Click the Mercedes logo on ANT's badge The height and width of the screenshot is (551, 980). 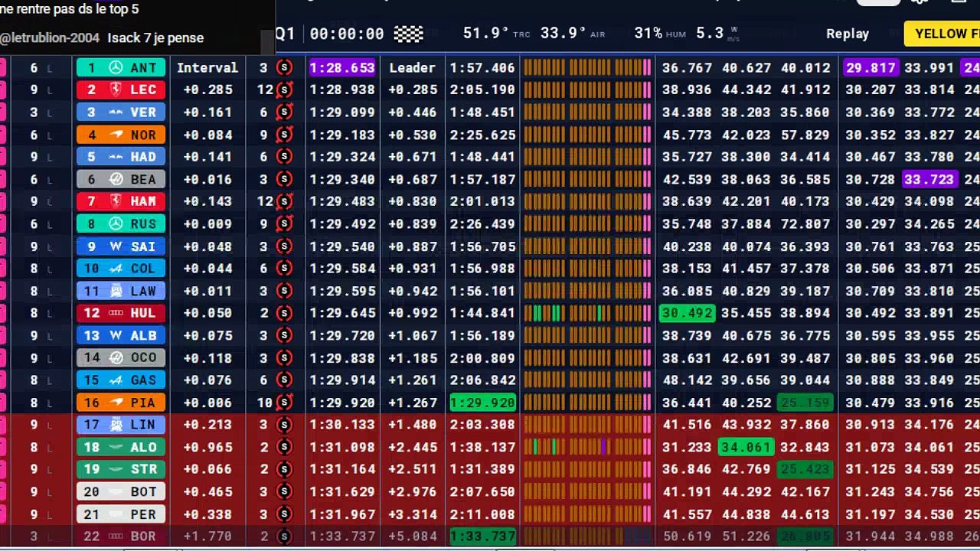point(116,68)
